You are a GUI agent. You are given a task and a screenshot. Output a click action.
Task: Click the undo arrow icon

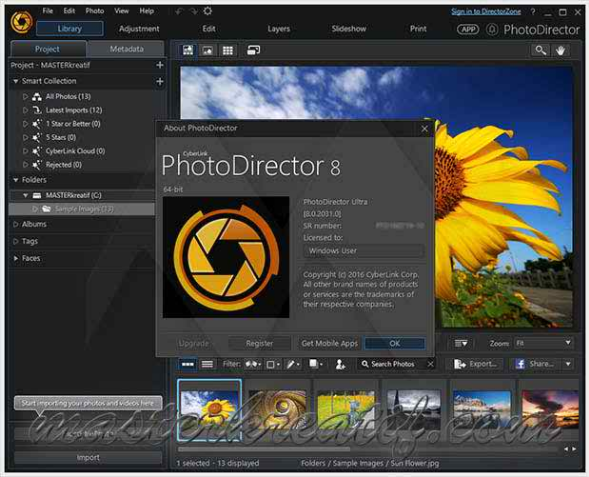coord(179,12)
